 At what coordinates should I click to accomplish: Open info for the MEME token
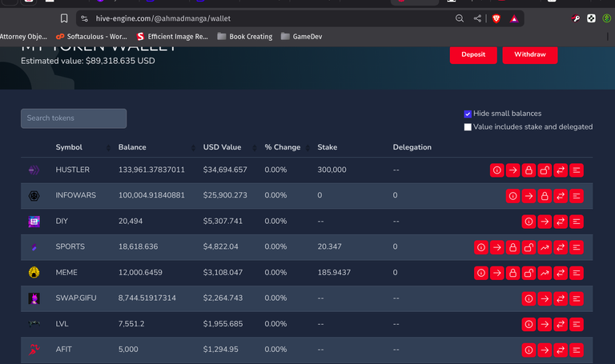click(x=480, y=273)
